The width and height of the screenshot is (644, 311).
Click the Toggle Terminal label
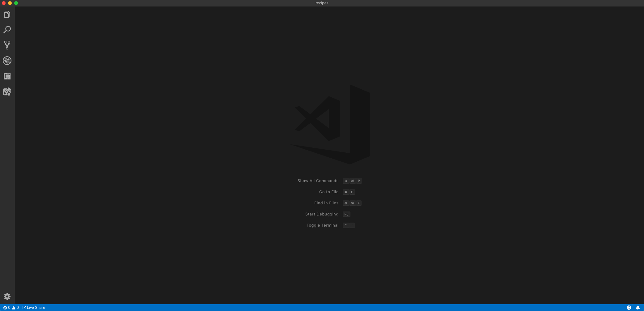[322, 225]
